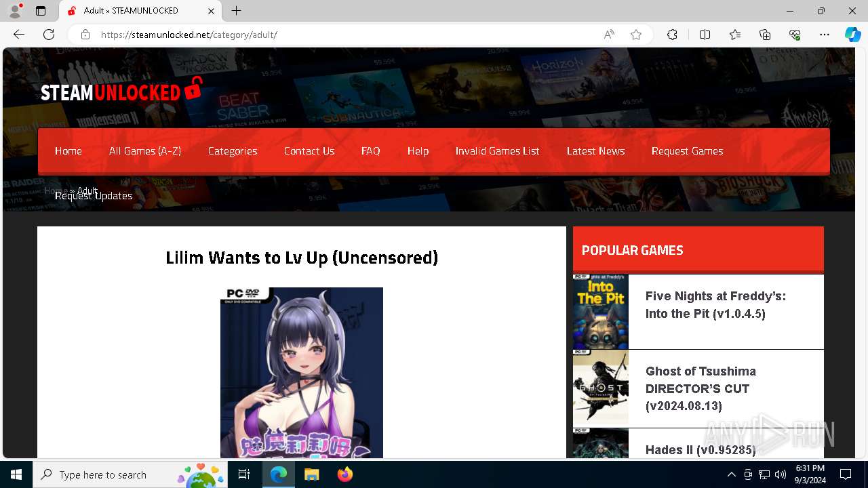Screen dimensions: 868x488
Task: Open All Games (A-Z) page
Action: tap(145, 151)
